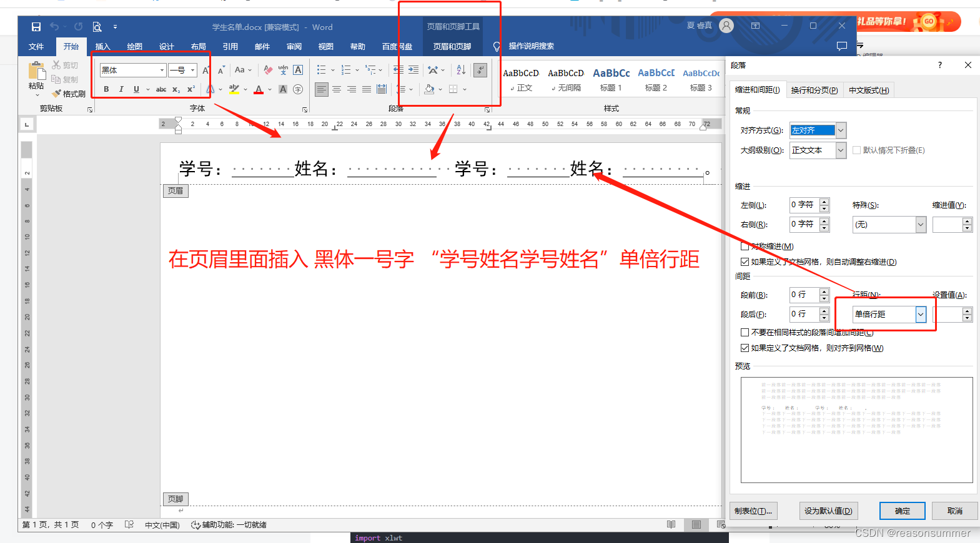The height and width of the screenshot is (543, 980).
Task: Open 行距 line spacing dropdown 单倍行距
Action: coord(920,315)
